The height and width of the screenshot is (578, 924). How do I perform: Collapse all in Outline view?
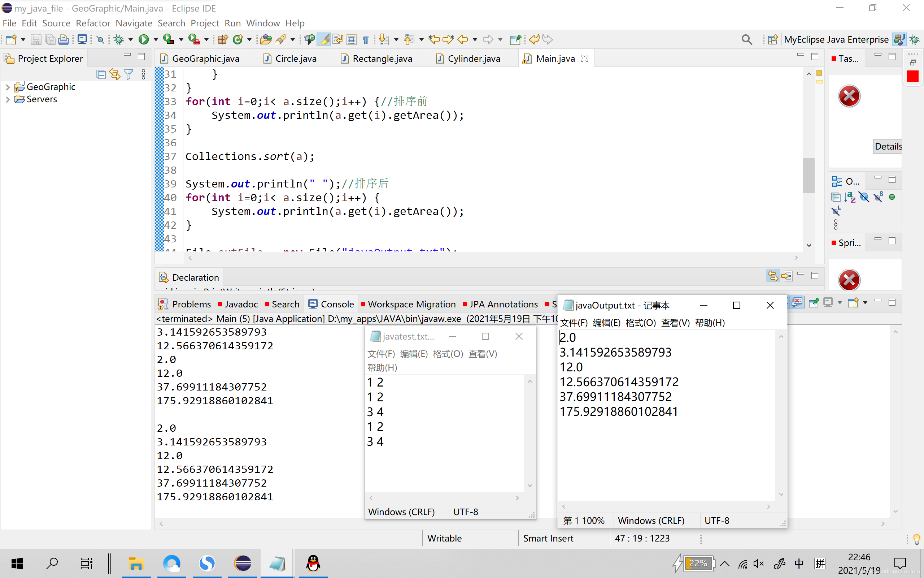pyautogui.click(x=836, y=197)
